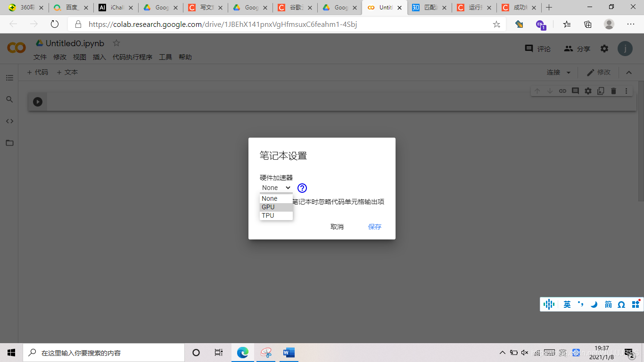The width and height of the screenshot is (644, 362).
Task: Click hardware accelerator help question mark
Action: (302, 188)
